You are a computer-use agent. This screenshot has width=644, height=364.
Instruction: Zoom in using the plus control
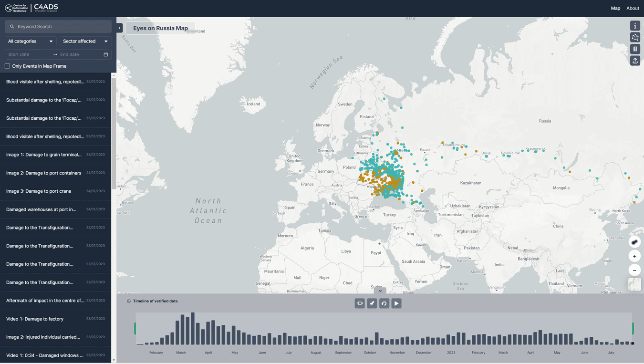634,256
